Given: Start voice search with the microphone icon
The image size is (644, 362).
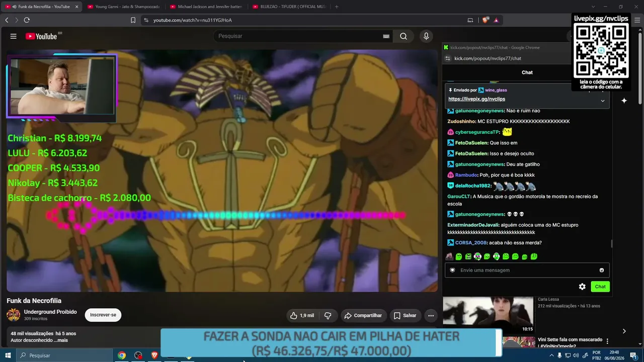Looking at the screenshot, I should pyautogui.click(x=426, y=36).
